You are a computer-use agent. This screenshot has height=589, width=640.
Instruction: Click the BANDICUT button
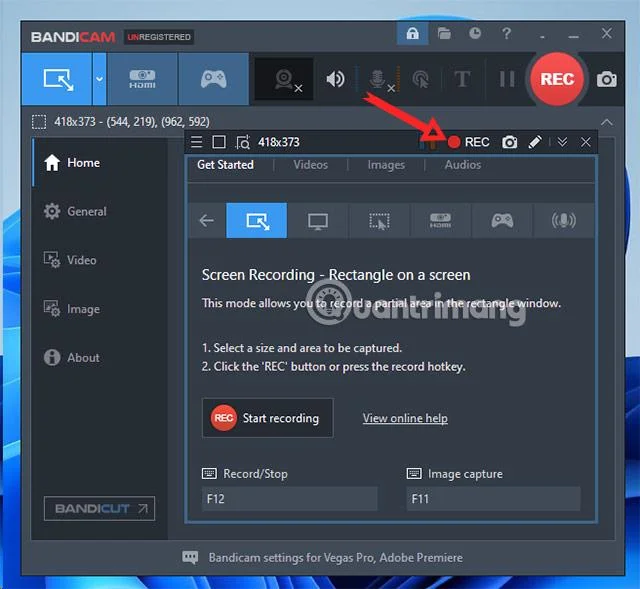[x=99, y=508]
